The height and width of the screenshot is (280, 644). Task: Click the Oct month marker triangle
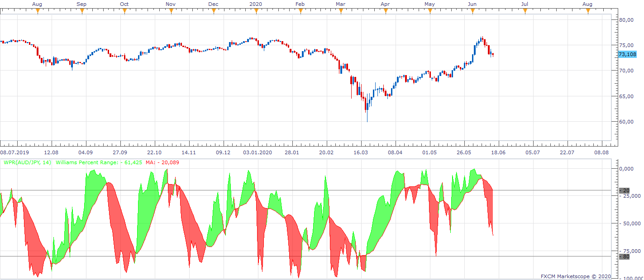pos(124,11)
